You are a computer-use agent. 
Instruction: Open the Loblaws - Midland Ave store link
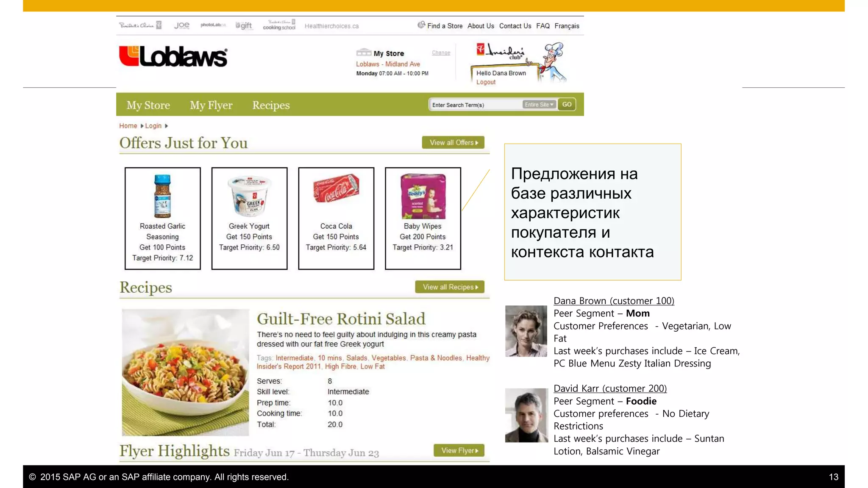tap(388, 64)
